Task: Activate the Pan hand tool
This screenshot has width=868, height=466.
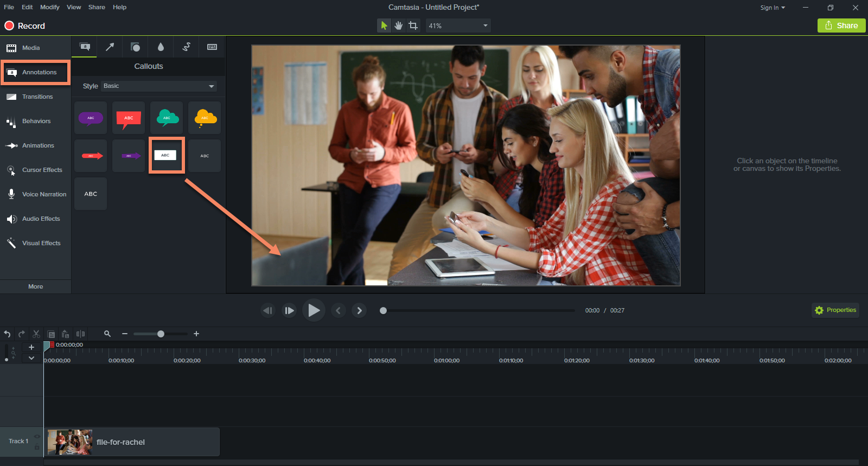Action: point(399,25)
